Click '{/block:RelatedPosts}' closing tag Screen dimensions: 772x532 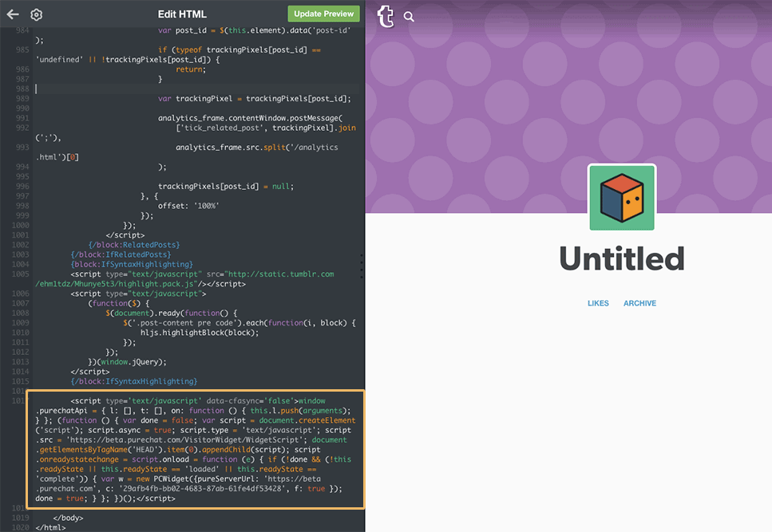[x=134, y=245]
